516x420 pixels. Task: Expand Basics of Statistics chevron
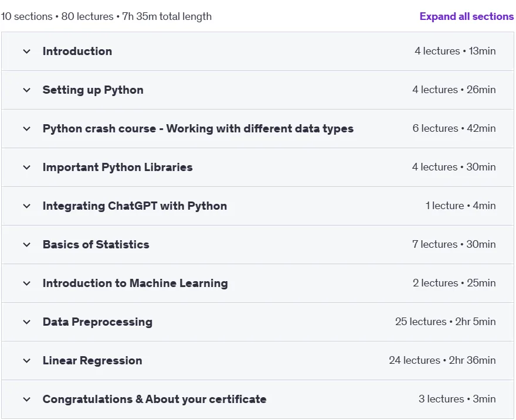point(26,245)
